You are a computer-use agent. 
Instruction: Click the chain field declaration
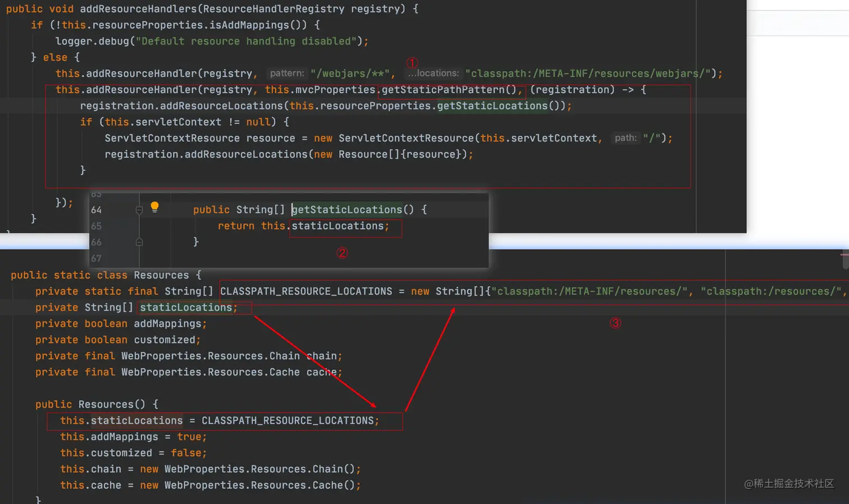point(322,356)
